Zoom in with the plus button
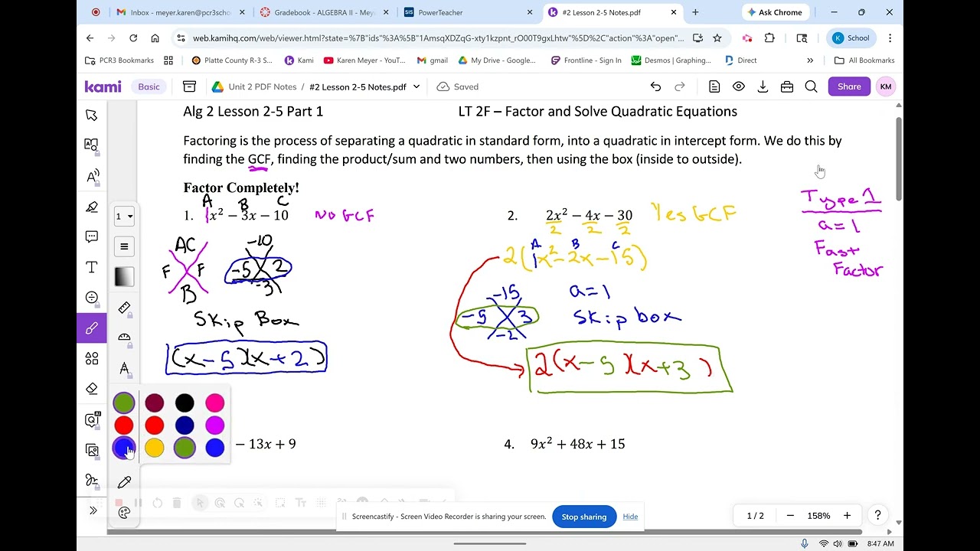 click(x=847, y=516)
